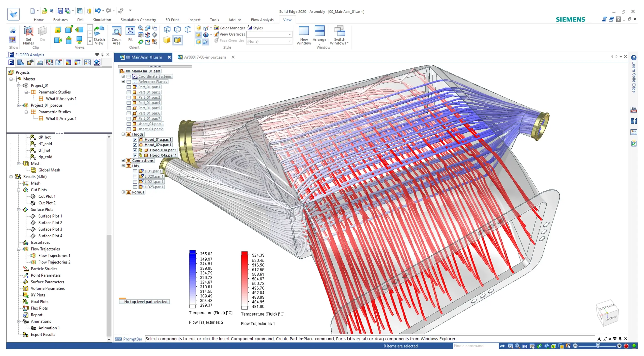The width and height of the screenshot is (644, 356).
Task: Check the Part_01.par:1 checkbox
Action: (x=129, y=87)
